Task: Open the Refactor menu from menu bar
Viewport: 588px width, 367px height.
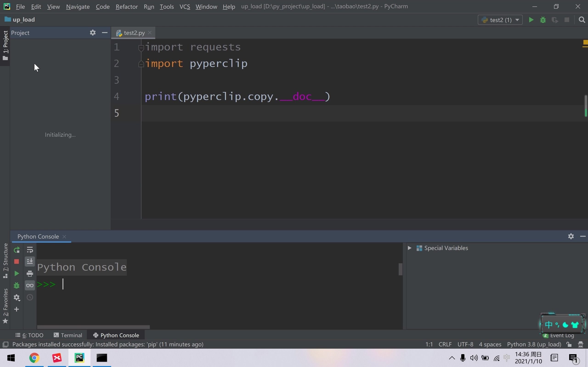Action: click(x=127, y=6)
